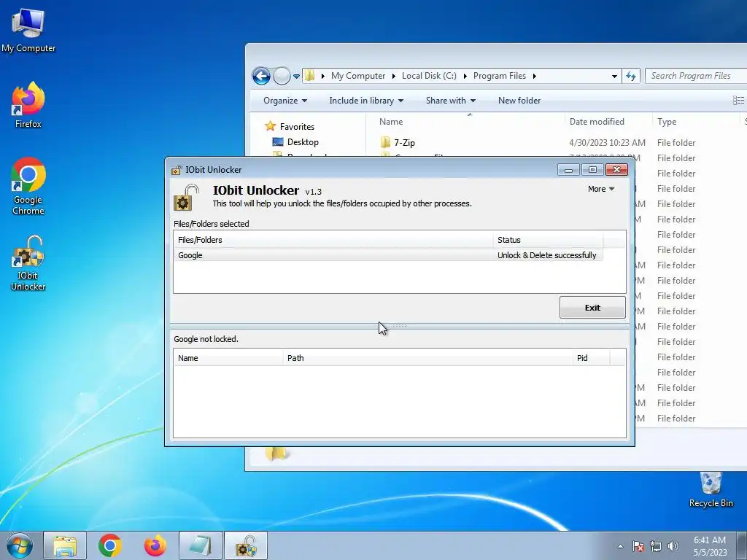Show hidden system tray icons

(620, 546)
